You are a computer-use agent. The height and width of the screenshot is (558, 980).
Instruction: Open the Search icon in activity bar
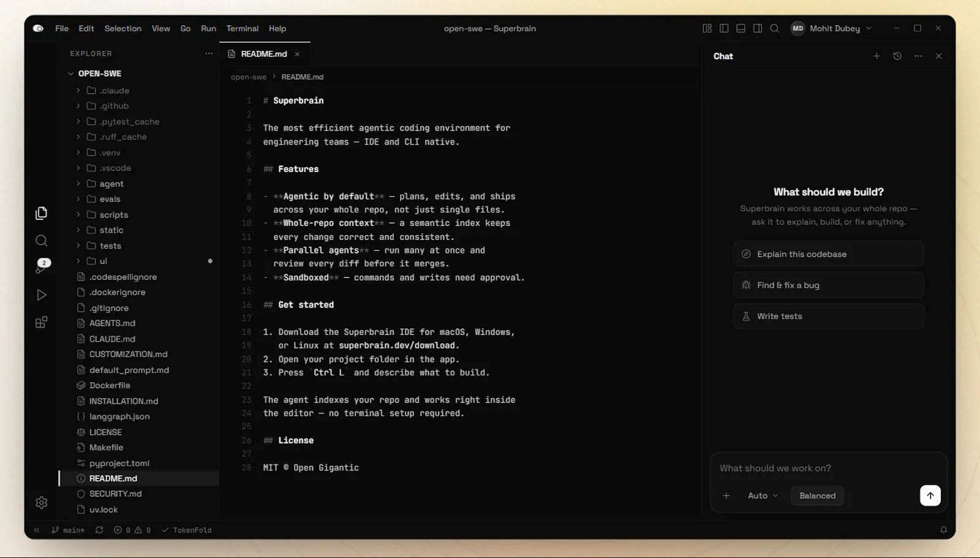tap(41, 241)
